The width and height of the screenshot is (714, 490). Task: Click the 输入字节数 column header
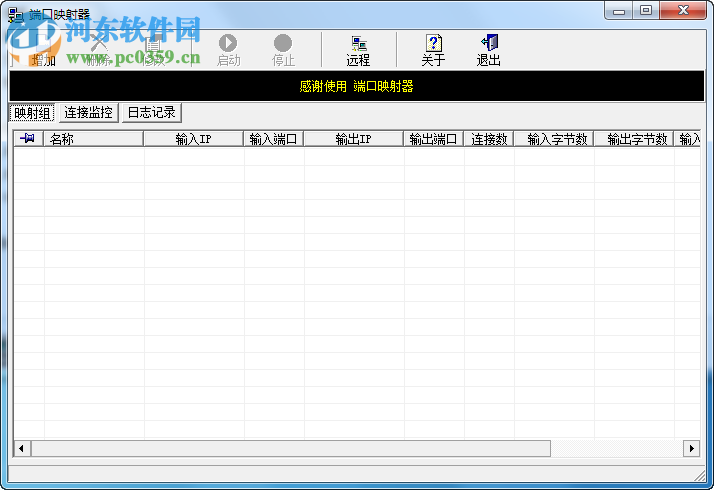(554, 138)
